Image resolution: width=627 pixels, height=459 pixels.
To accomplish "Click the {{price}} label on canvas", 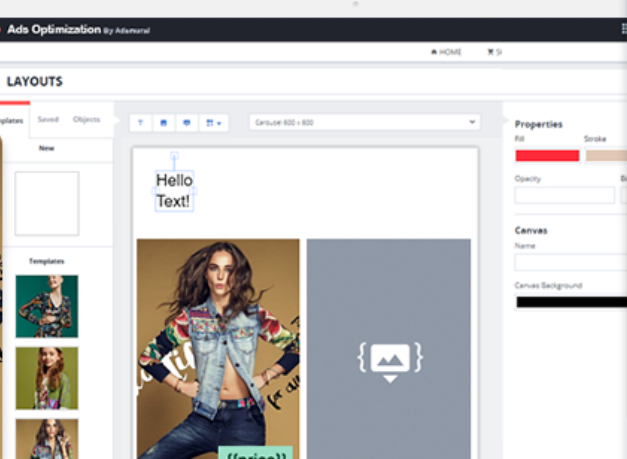I will (x=256, y=454).
